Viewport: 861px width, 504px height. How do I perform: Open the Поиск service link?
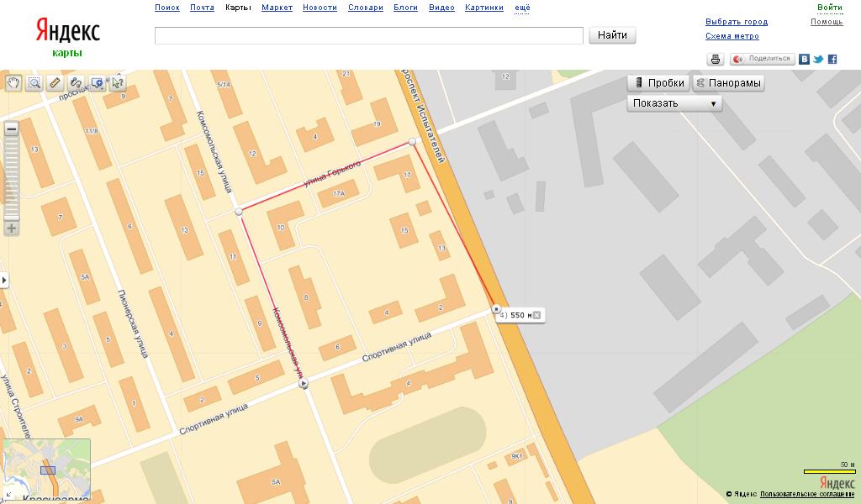click(167, 8)
